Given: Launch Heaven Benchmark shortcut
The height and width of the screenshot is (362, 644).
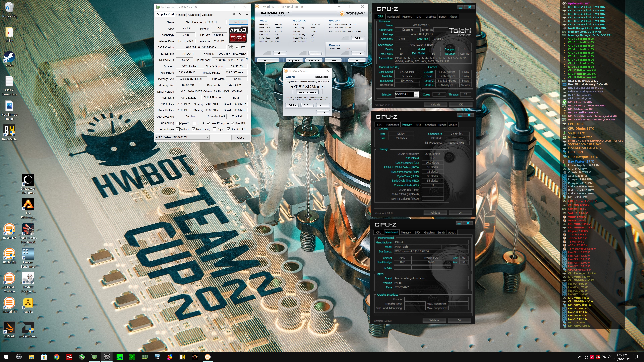Looking at the screenshot, I should 28,258.
